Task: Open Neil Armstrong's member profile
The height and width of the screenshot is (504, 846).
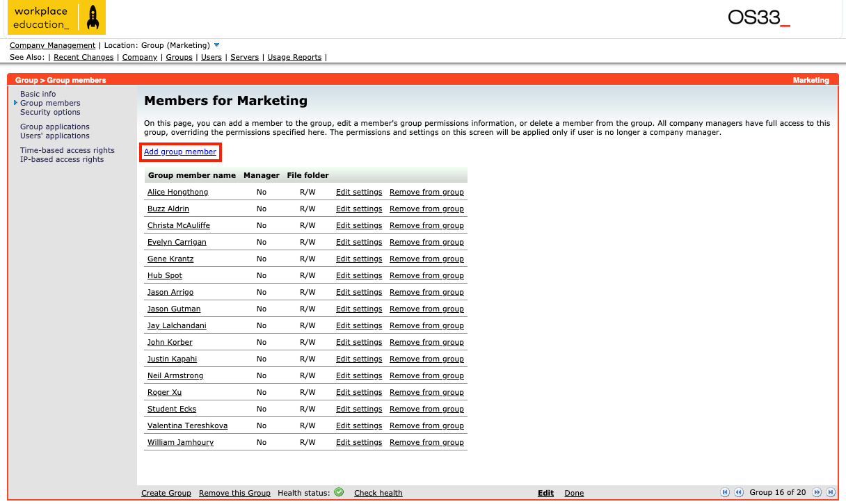Action: pos(175,375)
